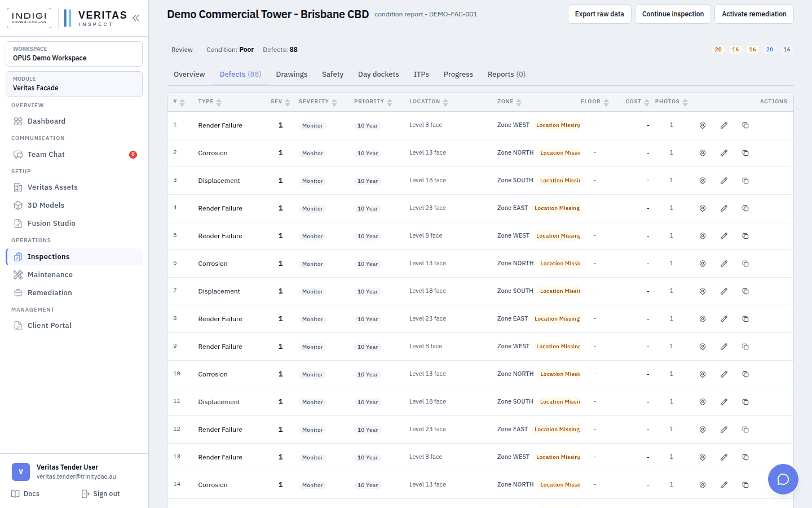Edit defect row 12 Render Failure

click(x=724, y=430)
